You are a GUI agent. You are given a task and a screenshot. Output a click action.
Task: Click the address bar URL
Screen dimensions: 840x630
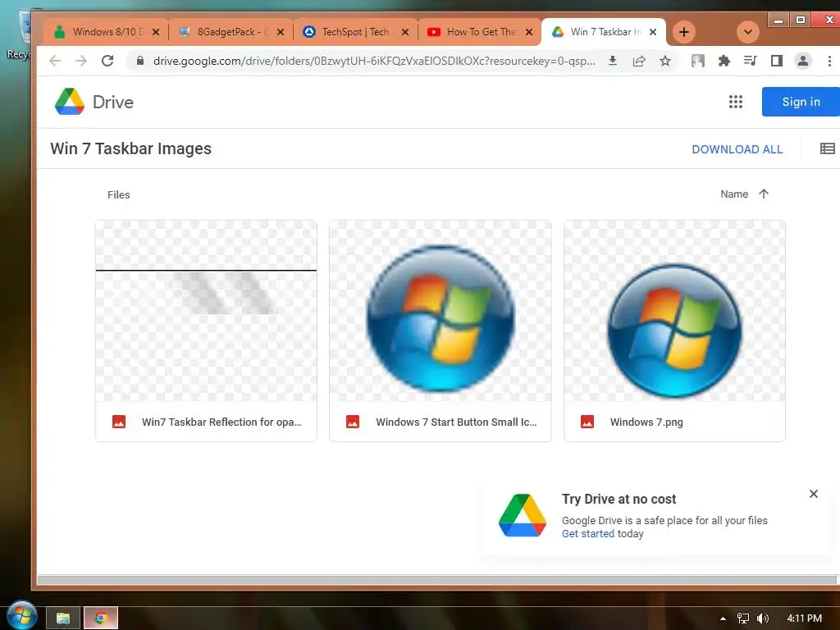tap(374, 61)
